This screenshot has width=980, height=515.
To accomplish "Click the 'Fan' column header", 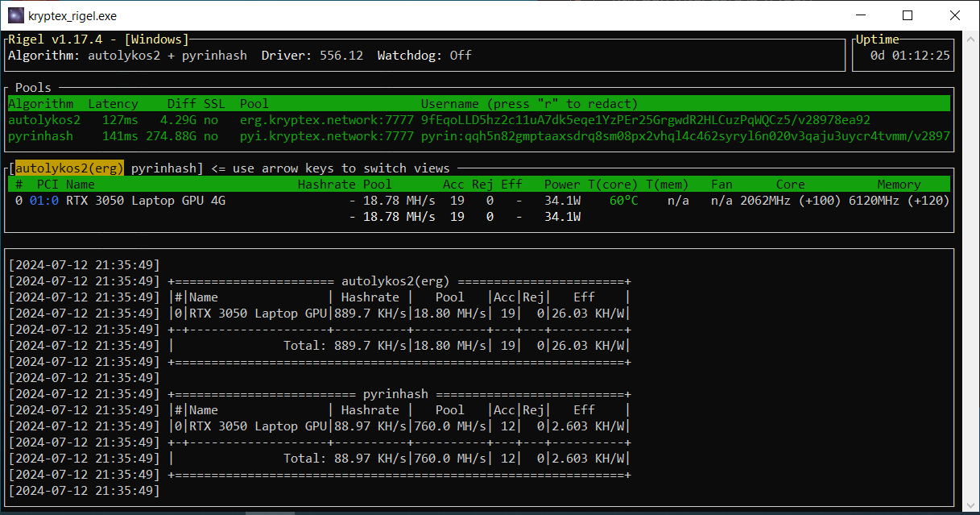I will (x=722, y=184).
